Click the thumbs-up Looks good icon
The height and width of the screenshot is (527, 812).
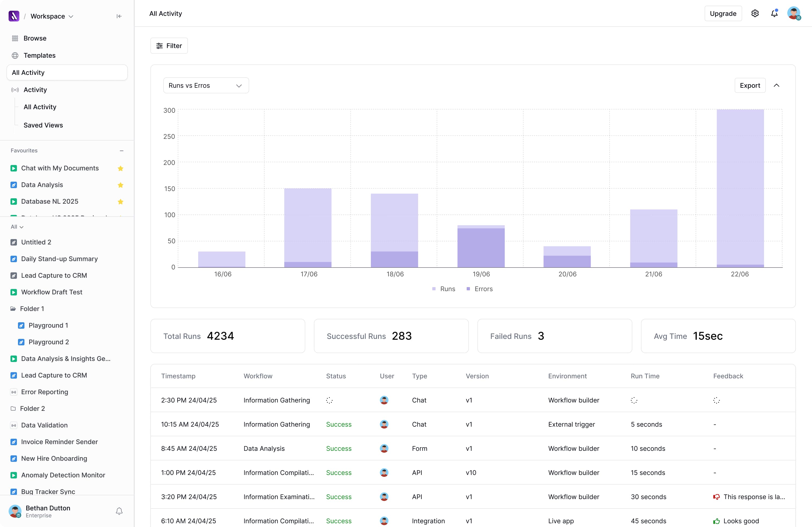coord(716,521)
